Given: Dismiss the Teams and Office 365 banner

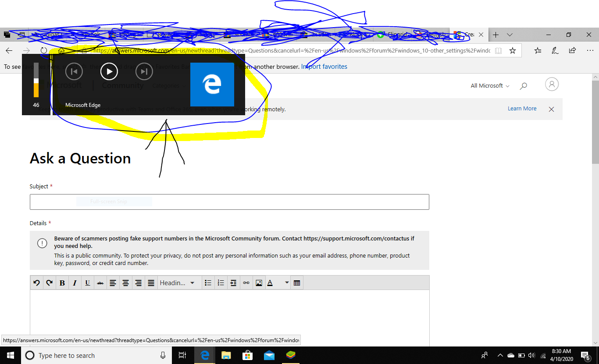Looking at the screenshot, I should coord(552,109).
